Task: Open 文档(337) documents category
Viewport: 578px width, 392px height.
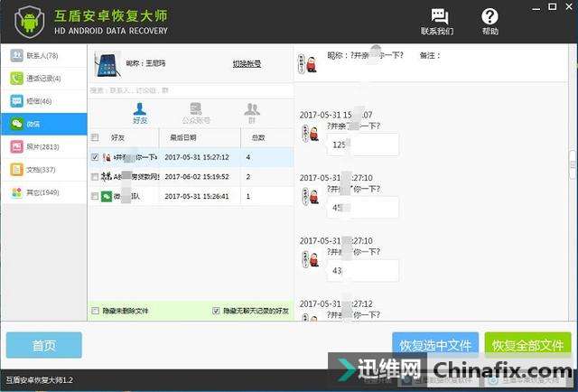Action: pos(43,169)
